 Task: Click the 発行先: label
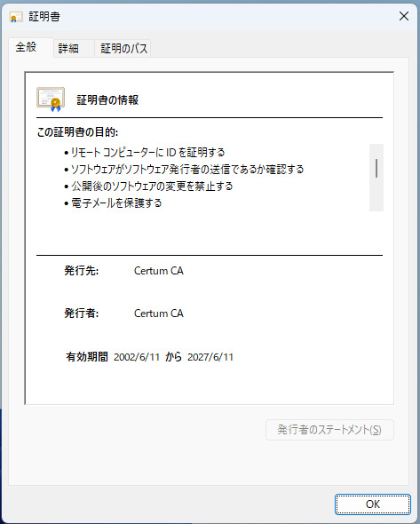coord(82,270)
